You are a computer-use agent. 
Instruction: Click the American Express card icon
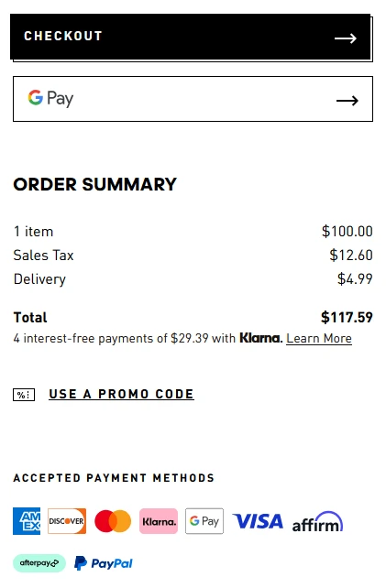[x=27, y=521]
